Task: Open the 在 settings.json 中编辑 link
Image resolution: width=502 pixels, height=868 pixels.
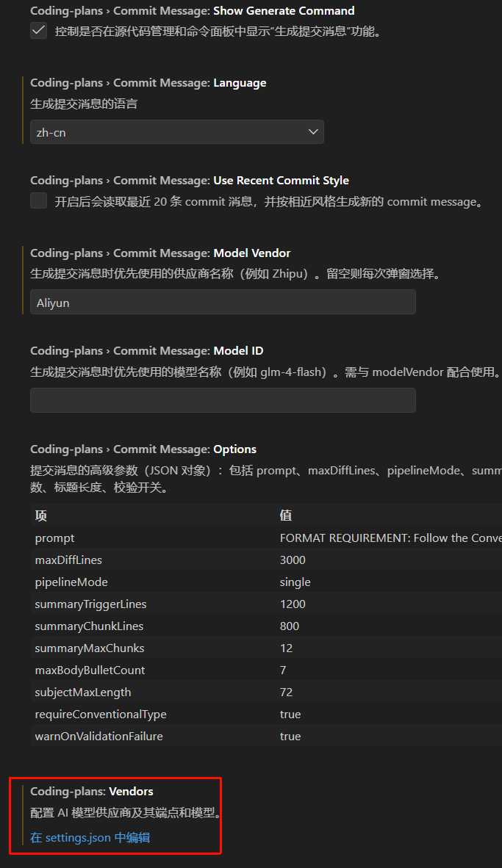Action: [90, 837]
